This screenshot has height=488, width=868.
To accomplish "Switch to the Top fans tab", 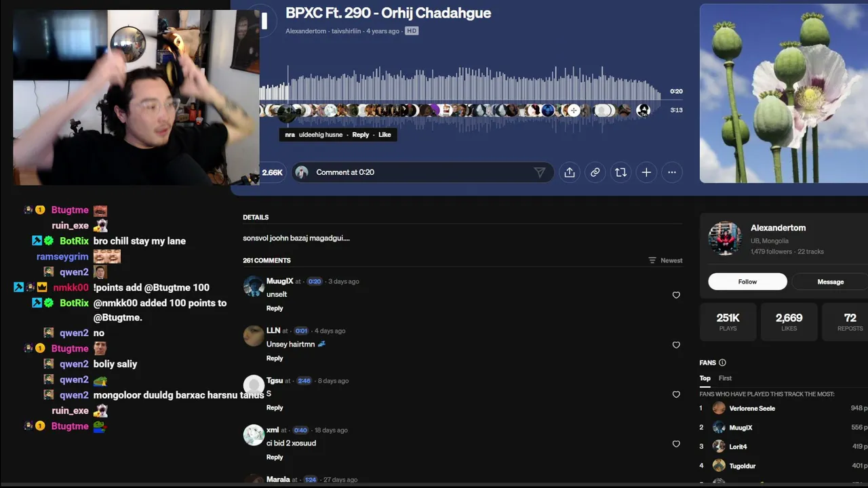I will coord(705,378).
